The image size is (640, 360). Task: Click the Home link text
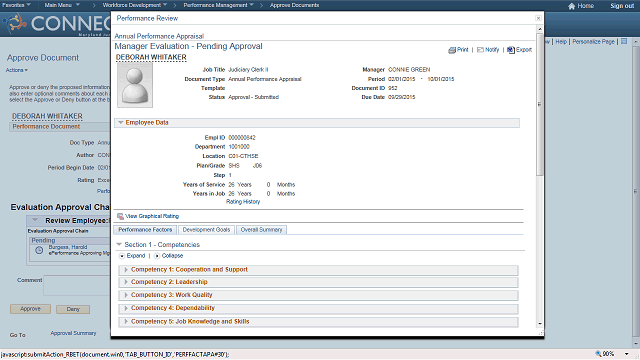[586, 6]
